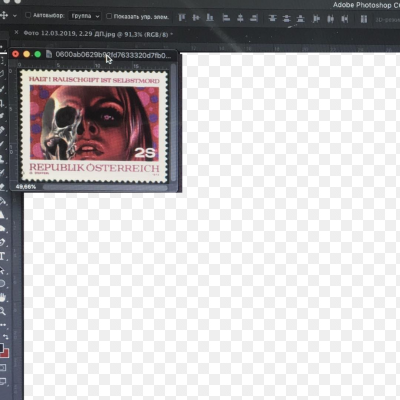Zoom the floating stamp window with green button
The width and height of the screenshot is (400, 400).
click(x=38, y=54)
